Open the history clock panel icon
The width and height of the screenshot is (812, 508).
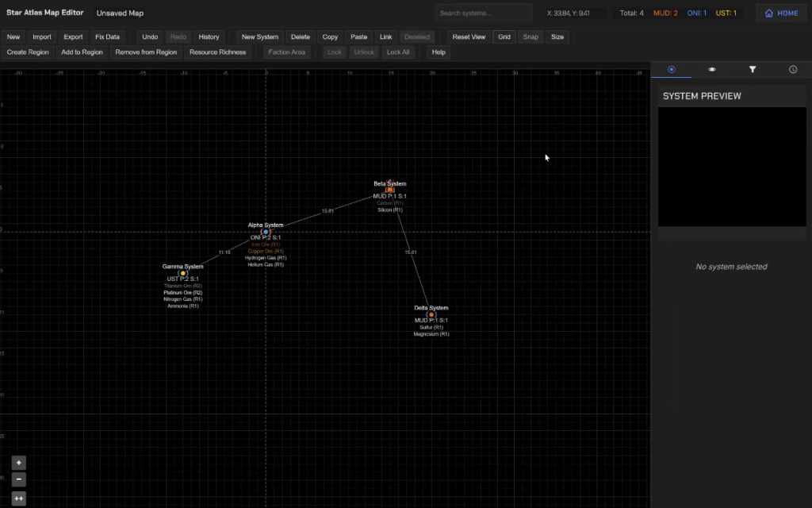pyautogui.click(x=792, y=69)
